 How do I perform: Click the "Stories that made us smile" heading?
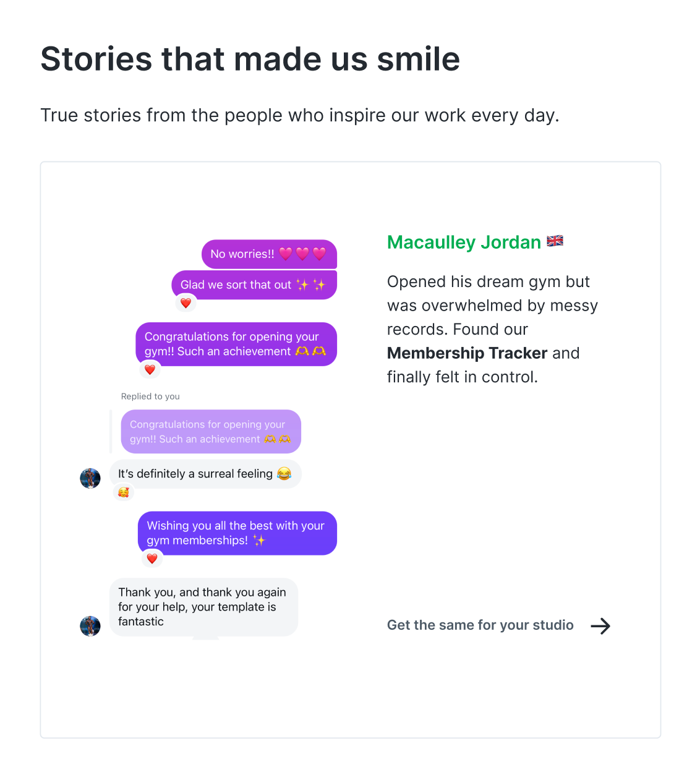(250, 59)
